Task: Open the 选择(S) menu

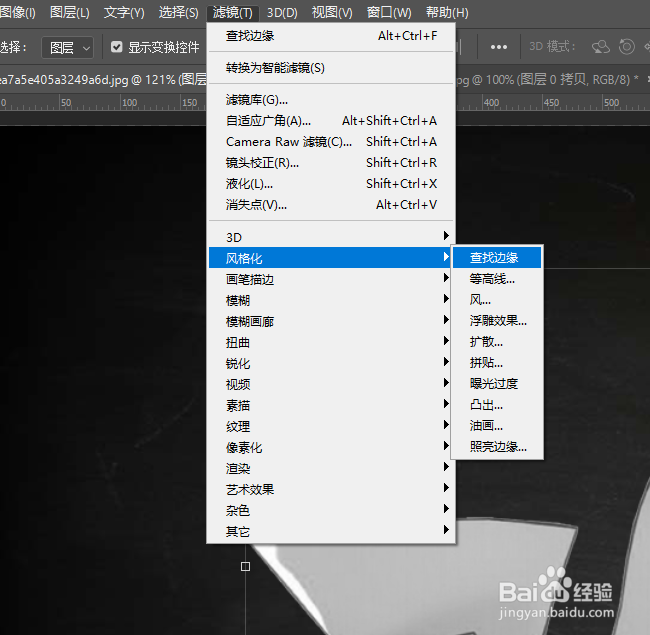Action: 179,12
